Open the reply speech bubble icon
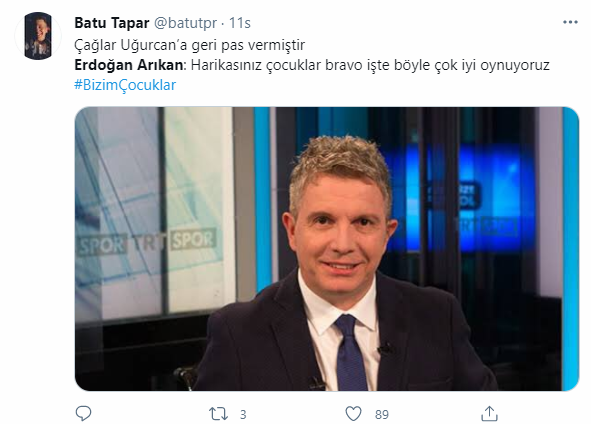The width and height of the screenshot is (591, 424). pos(83,413)
